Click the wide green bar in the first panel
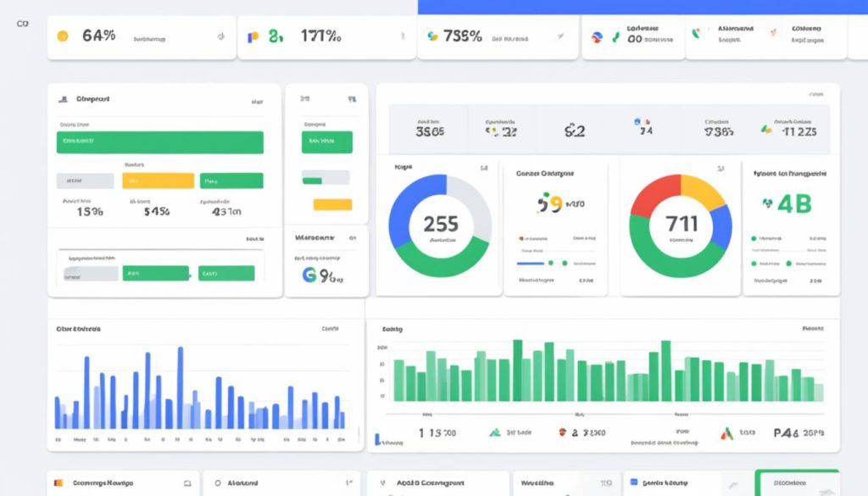The image size is (868, 496). click(160, 142)
